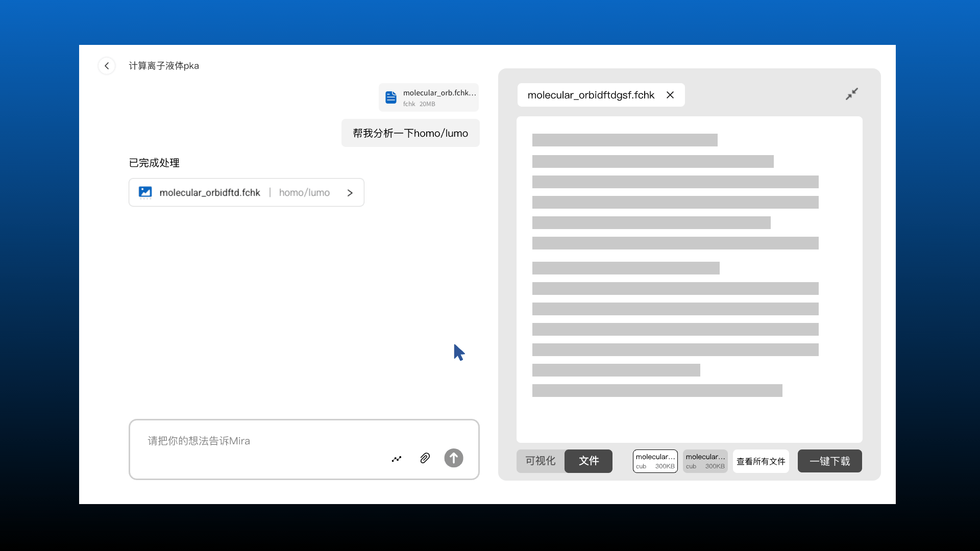
Task: Click the paperclip attachment icon
Action: tap(425, 458)
